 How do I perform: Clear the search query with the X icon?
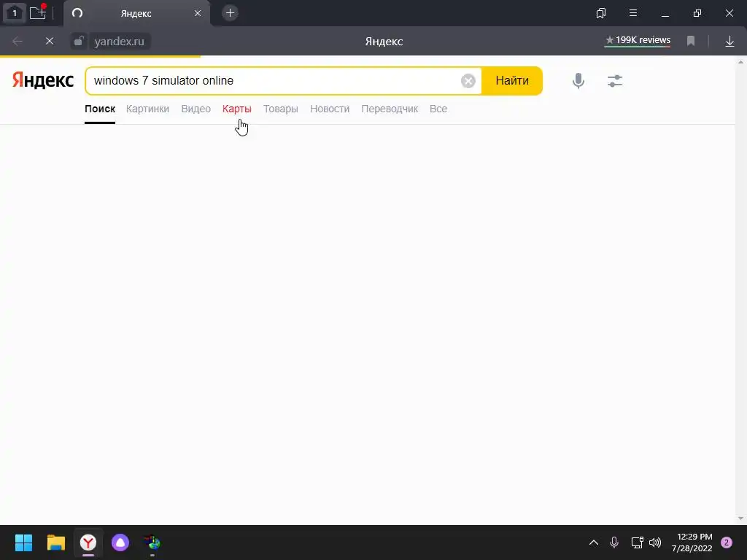[x=468, y=81]
